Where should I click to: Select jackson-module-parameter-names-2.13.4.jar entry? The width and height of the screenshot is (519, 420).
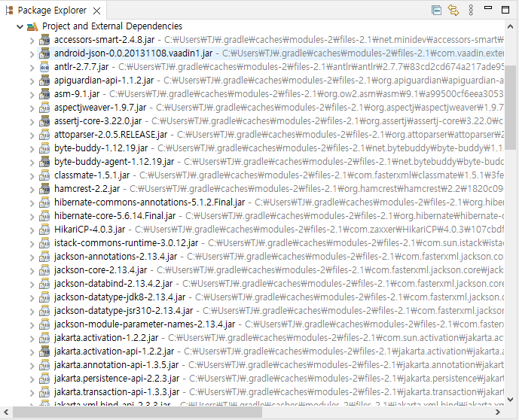coord(270,324)
